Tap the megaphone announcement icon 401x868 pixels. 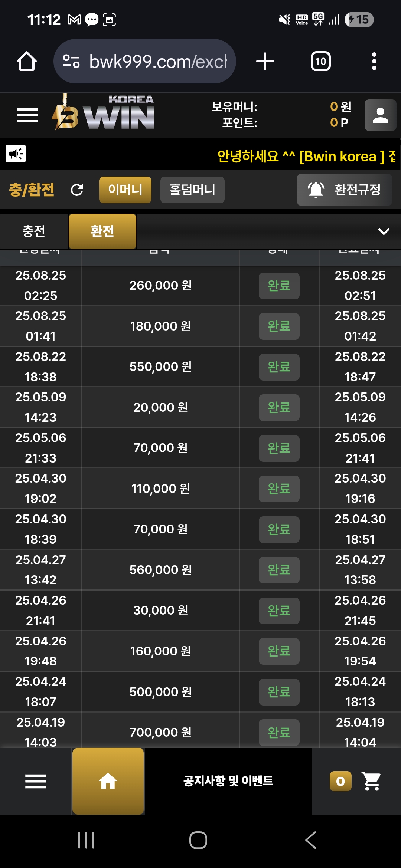coord(16,154)
